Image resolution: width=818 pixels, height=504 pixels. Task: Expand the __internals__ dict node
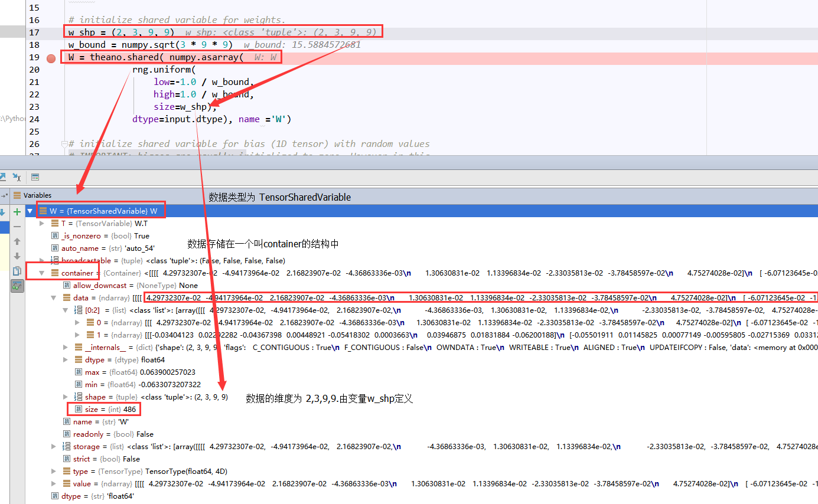66,347
